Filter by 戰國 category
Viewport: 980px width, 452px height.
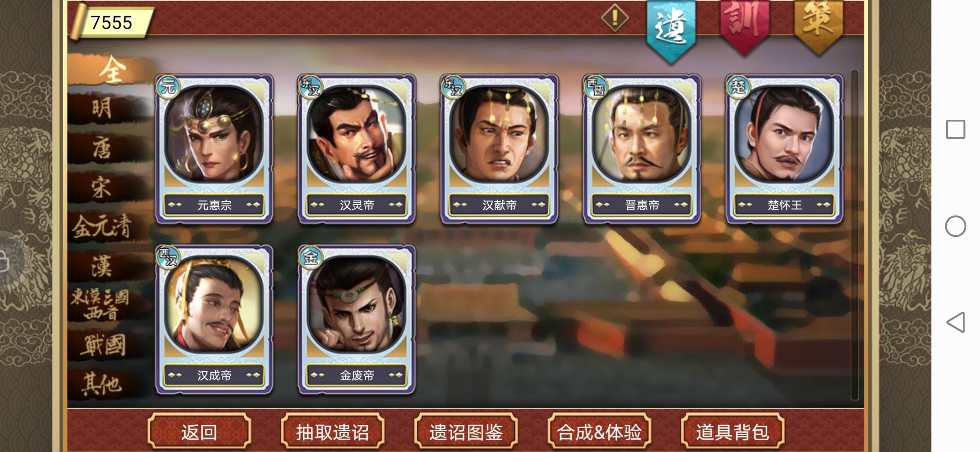click(x=103, y=345)
